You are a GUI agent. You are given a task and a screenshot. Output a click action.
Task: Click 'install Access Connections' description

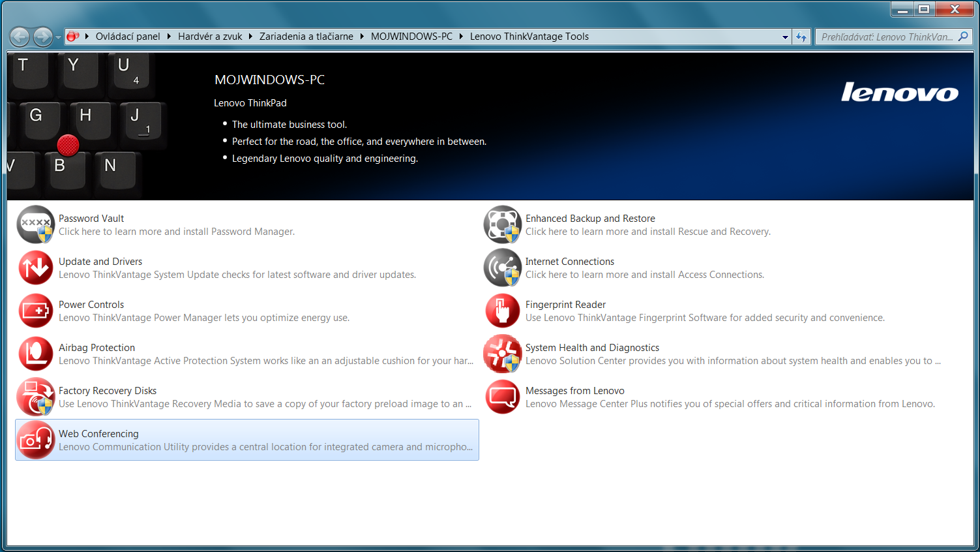645,275
